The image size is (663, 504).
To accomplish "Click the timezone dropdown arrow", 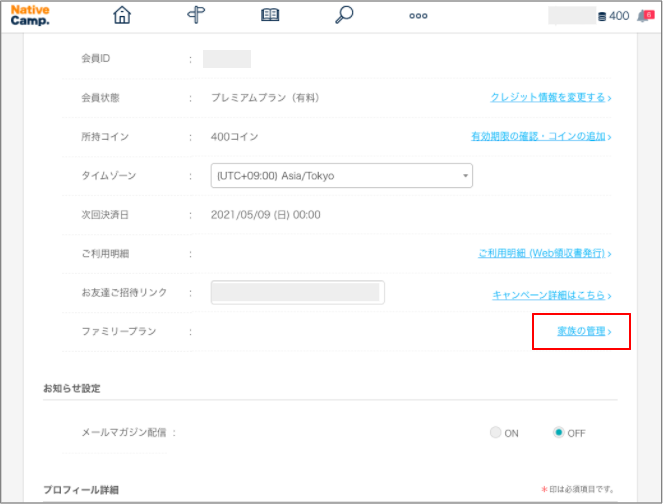I will (465, 176).
